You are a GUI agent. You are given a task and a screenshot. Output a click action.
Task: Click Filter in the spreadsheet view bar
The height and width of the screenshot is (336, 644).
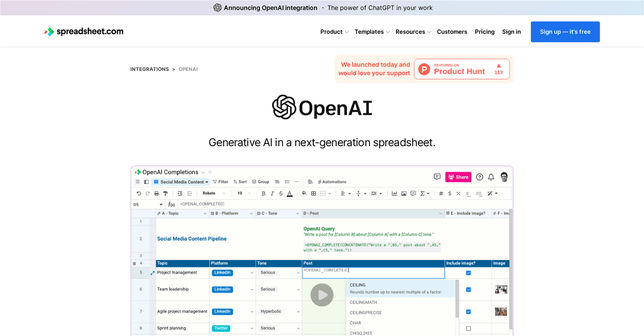pos(220,182)
